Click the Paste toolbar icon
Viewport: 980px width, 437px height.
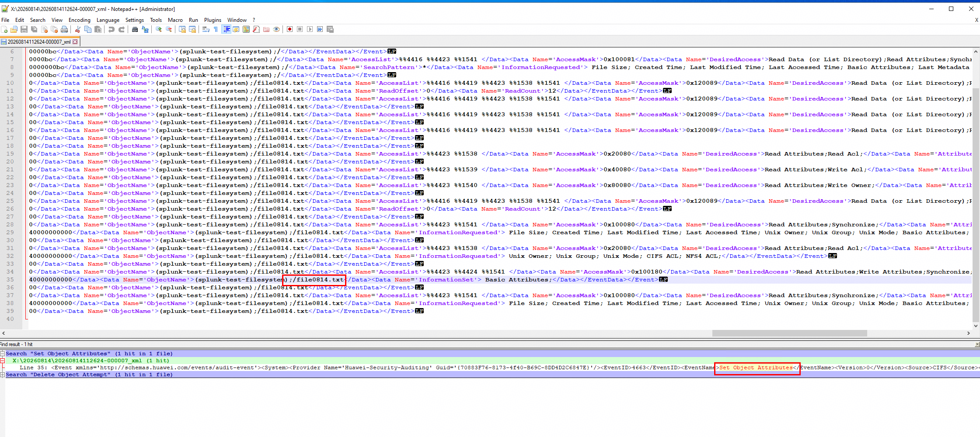[98, 29]
